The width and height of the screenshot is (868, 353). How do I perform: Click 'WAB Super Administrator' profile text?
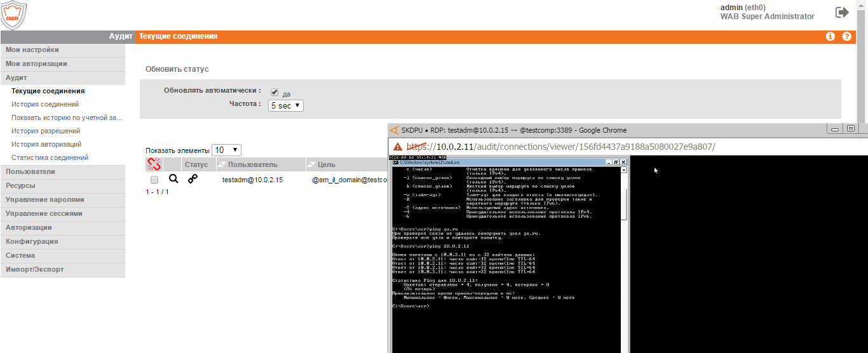pyautogui.click(x=767, y=17)
